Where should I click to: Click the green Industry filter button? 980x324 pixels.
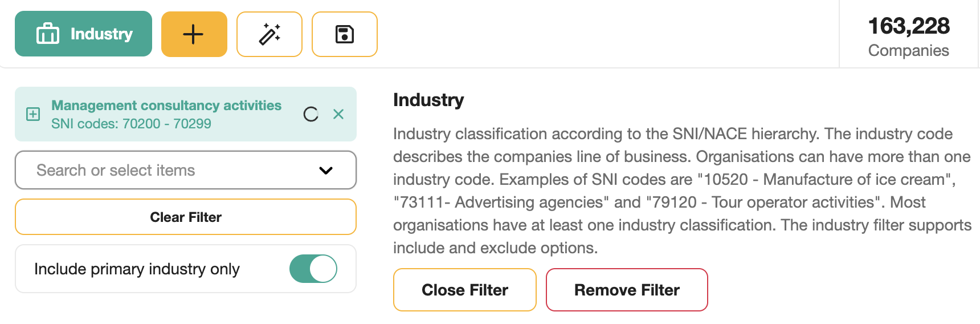pos(83,34)
